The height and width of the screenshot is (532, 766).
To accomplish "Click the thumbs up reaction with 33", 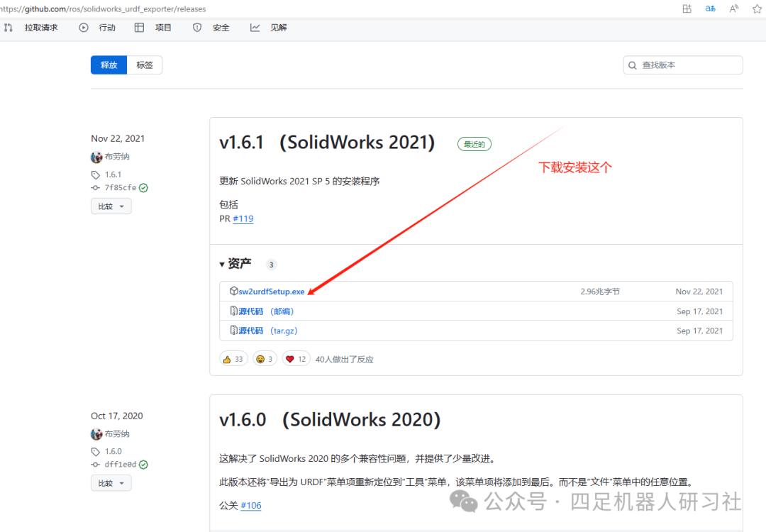I will coord(233,359).
